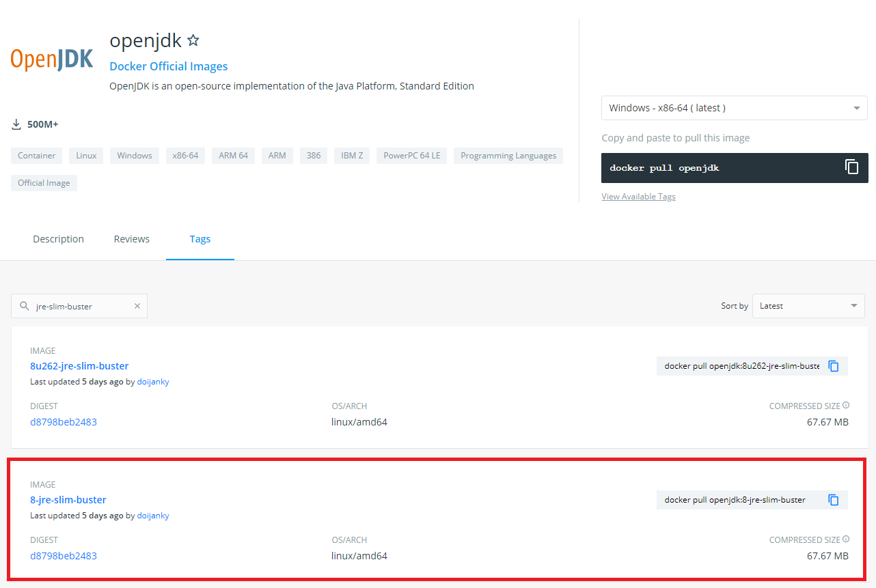The width and height of the screenshot is (876, 588).
Task: Star the openjdk repository
Action: click(x=193, y=40)
